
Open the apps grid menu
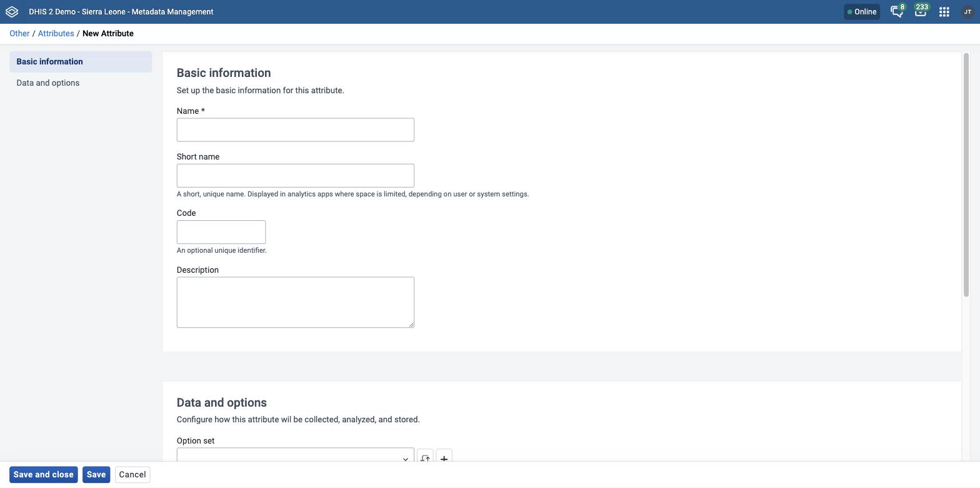(x=944, y=12)
